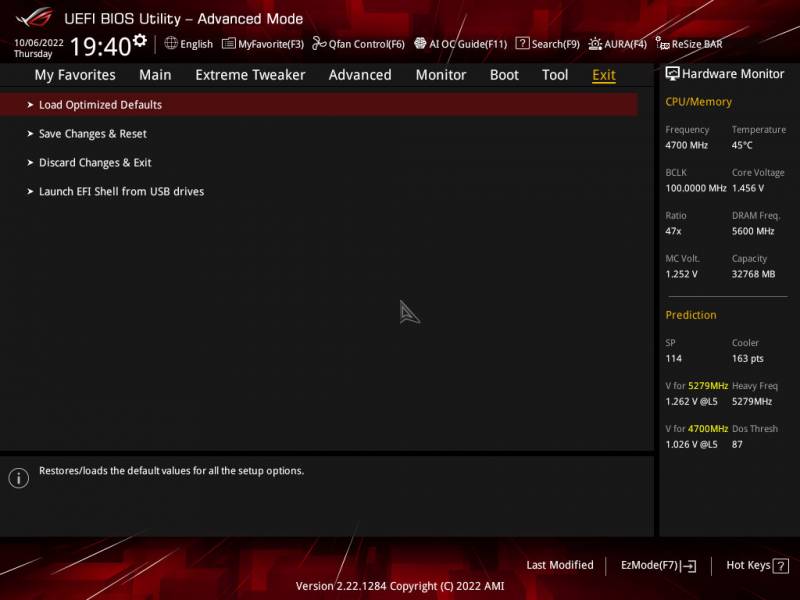Show Last Modified settings
This screenshot has height=600, width=800.
pyautogui.click(x=560, y=565)
